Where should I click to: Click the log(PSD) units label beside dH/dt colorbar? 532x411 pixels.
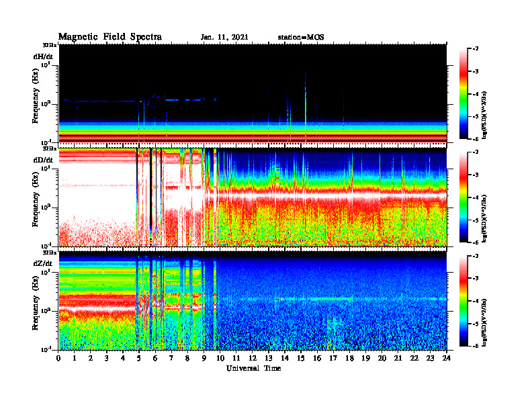point(484,114)
